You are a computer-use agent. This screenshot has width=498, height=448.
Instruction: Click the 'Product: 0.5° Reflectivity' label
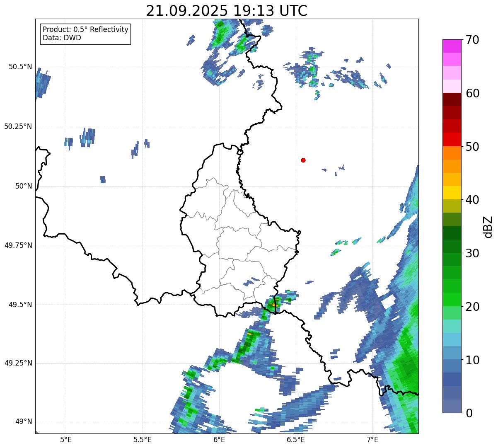(x=85, y=30)
